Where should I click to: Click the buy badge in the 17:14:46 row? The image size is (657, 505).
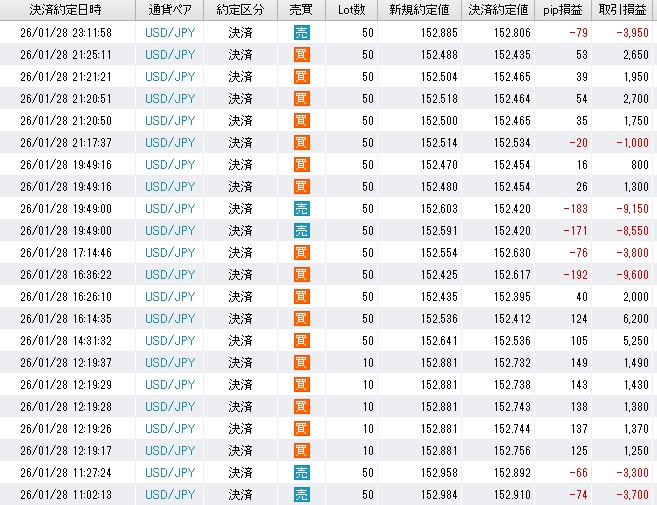point(301,252)
